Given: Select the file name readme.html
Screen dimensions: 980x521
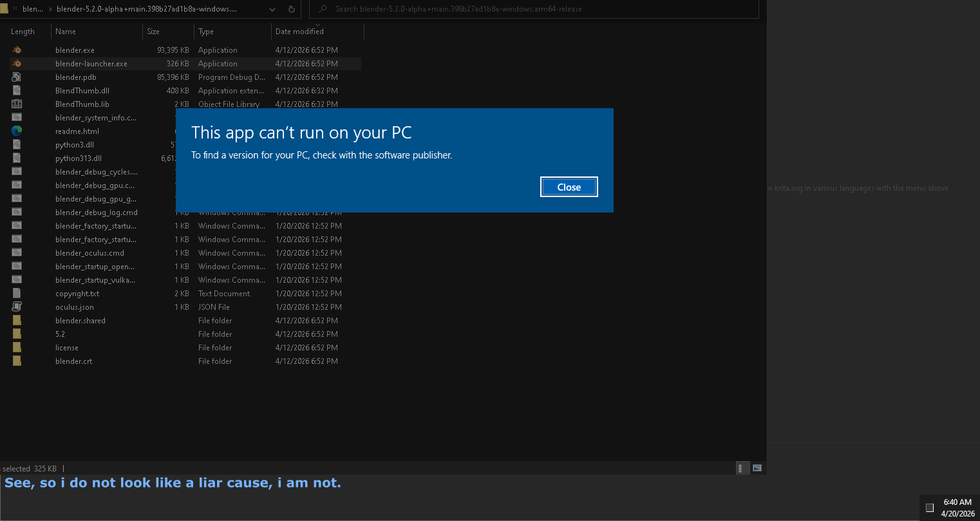Looking at the screenshot, I should tap(77, 131).
